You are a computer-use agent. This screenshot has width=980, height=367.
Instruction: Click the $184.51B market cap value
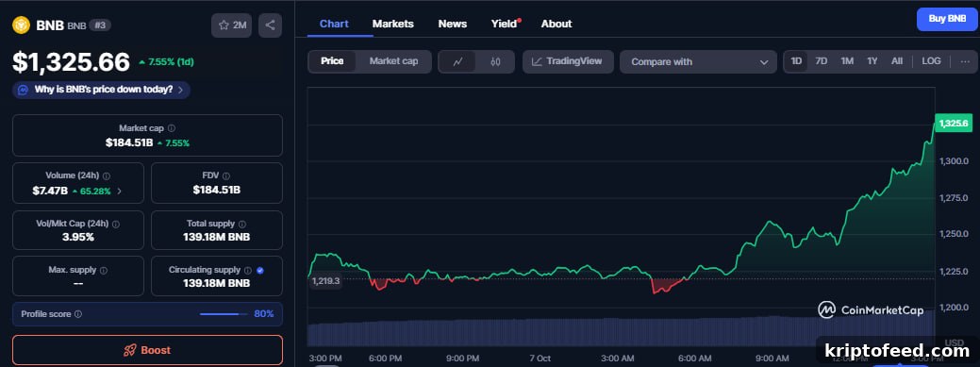point(129,142)
